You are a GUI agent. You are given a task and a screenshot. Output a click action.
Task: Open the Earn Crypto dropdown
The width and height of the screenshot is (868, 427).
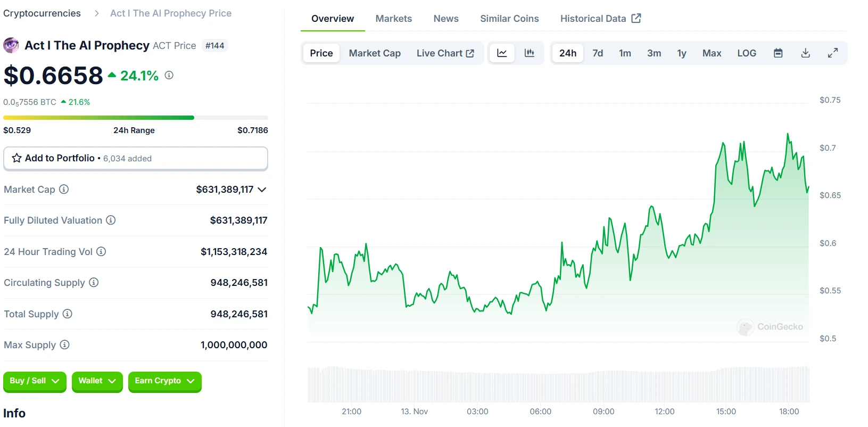click(x=165, y=381)
